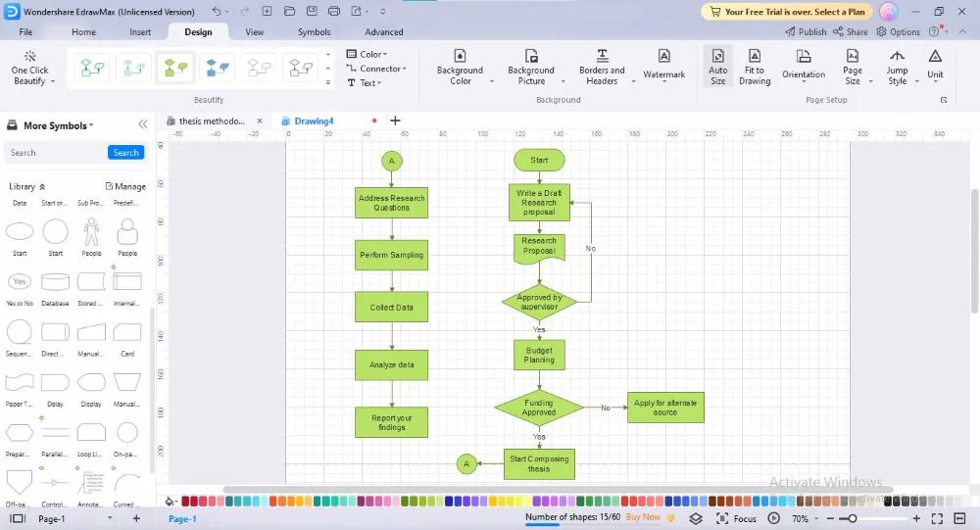Click the fullscreen icon in status bar
980x530 pixels.
[937, 519]
